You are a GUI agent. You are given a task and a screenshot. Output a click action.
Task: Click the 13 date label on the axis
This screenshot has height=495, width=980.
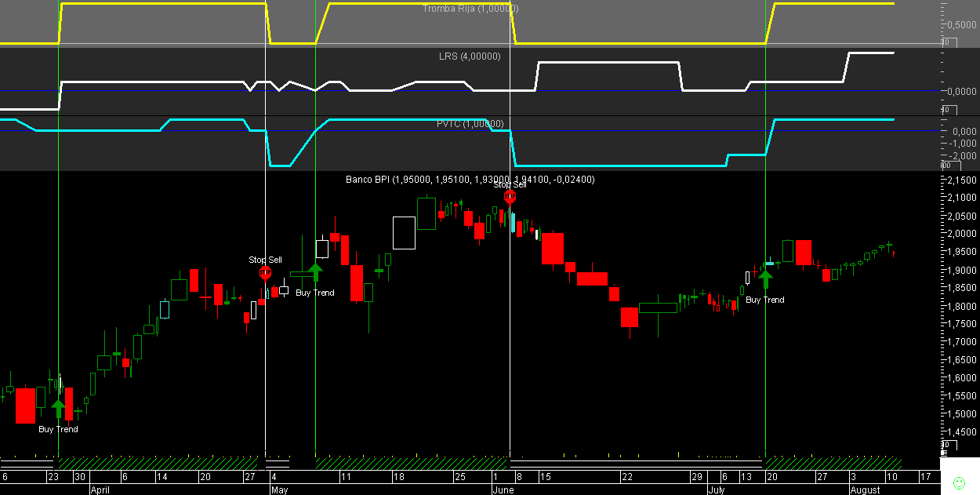pyautogui.click(x=745, y=477)
